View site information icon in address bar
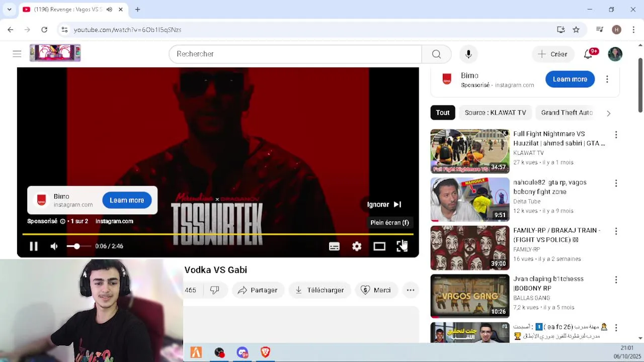 [64, 30]
